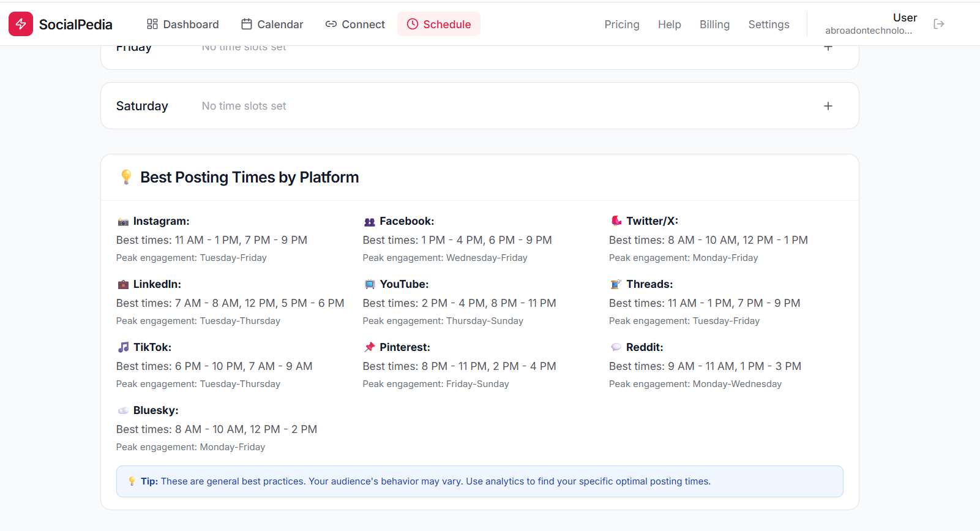Switch to the Calendar tab

pyautogui.click(x=272, y=24)
